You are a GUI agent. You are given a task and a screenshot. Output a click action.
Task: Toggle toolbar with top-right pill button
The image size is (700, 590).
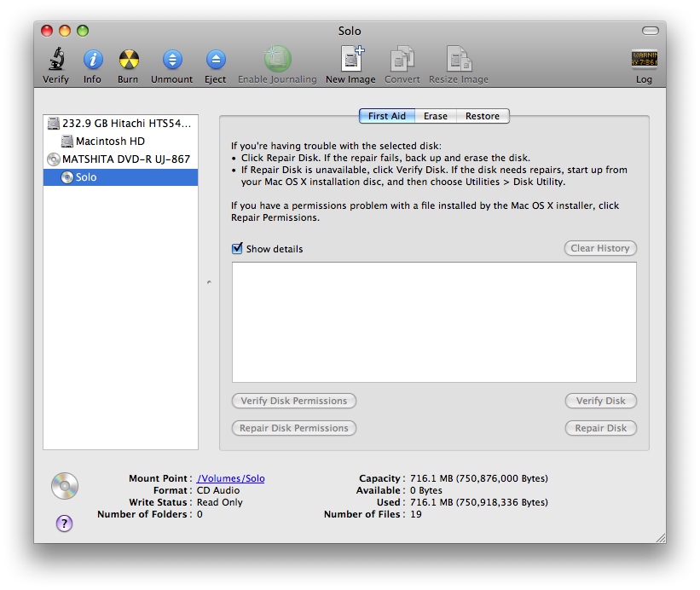(x=651, y=31)
